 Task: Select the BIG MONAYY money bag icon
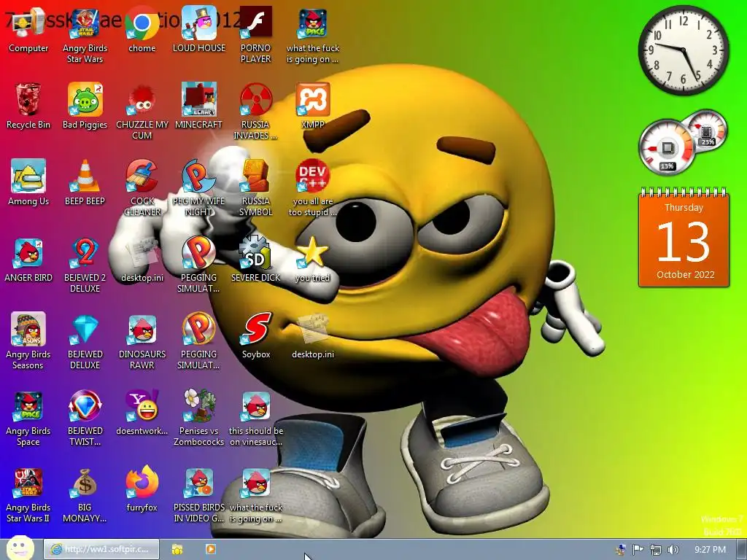tap(85, 495)
